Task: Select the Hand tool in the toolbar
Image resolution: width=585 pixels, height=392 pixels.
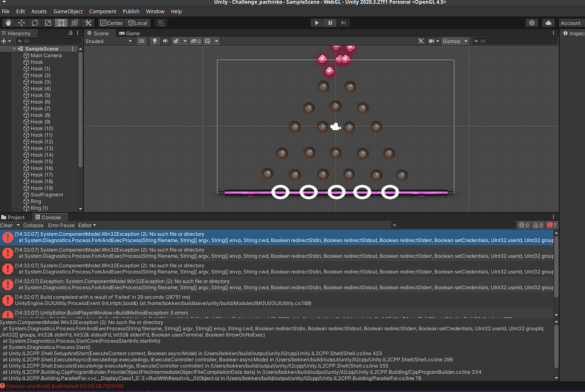Action: tap(8, 23)
